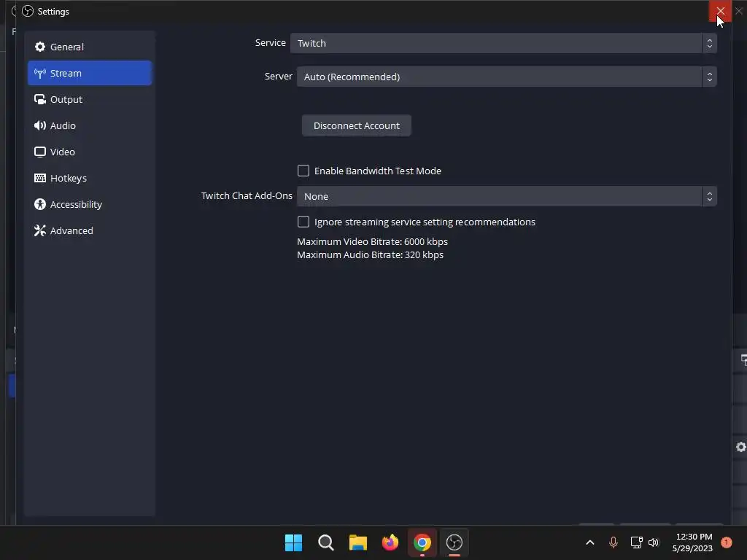Click the Hotkeys keyboard icon
Viewport: 747px width, 560px height.
(40, 178)
